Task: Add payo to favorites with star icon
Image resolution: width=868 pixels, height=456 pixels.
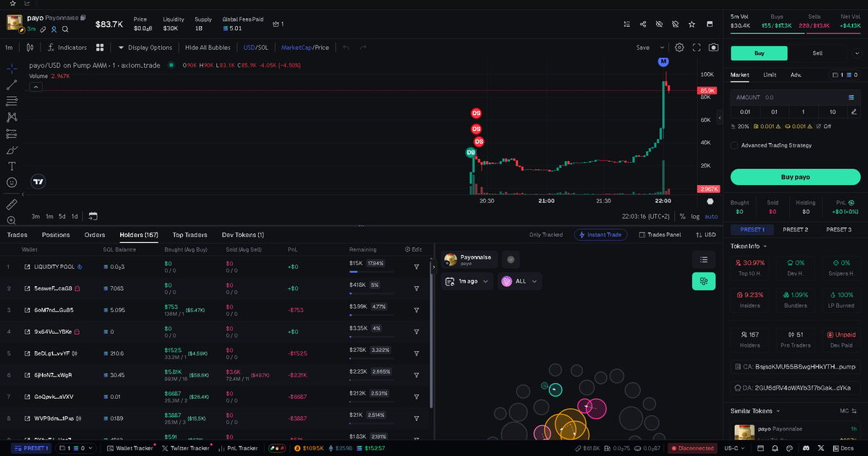Action: pos(692,24)
